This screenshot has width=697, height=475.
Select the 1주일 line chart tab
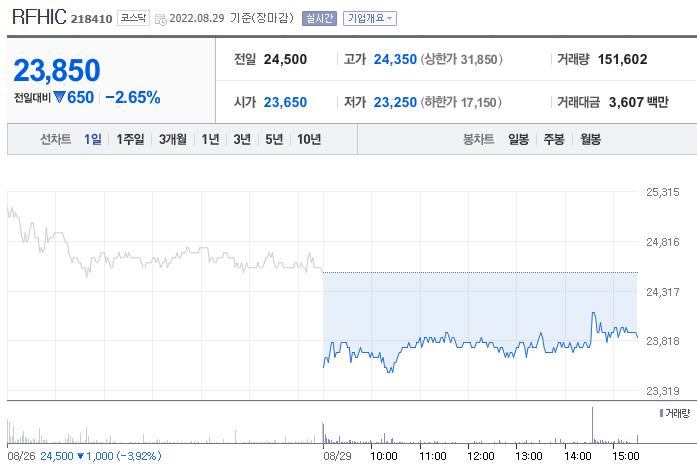pyautogui.click(x=130, y=140)
